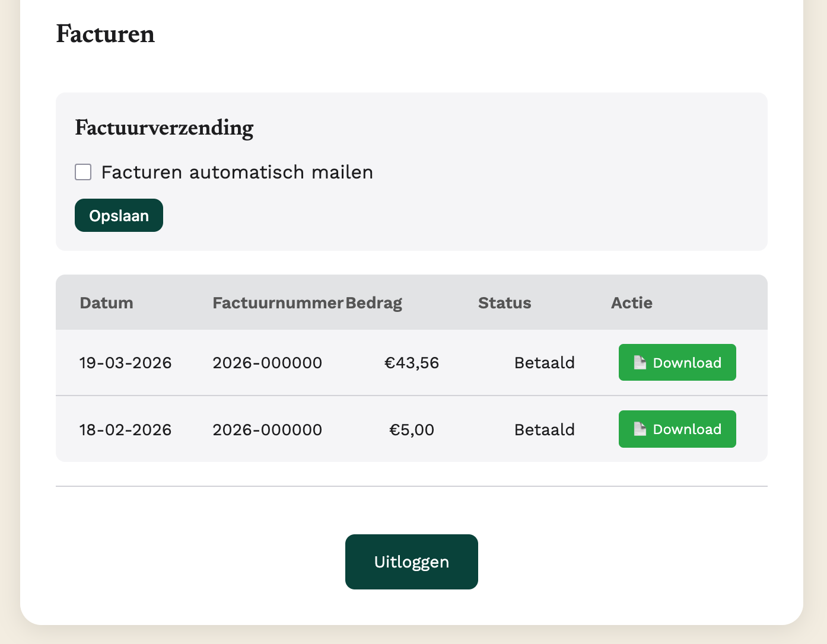This screenshot has height=644, width=827.
Task: Log out with the Uitloggen button
Action: [411, 562]
